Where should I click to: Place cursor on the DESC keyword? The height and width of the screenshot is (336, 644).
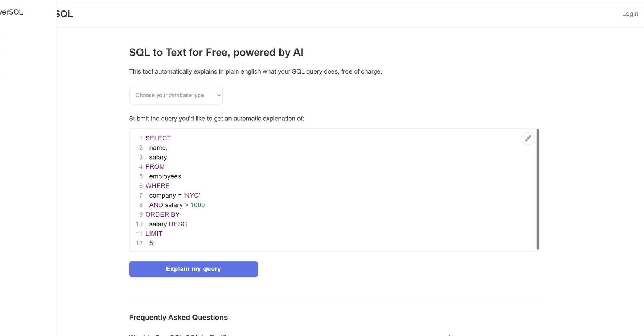pos(177,224)
